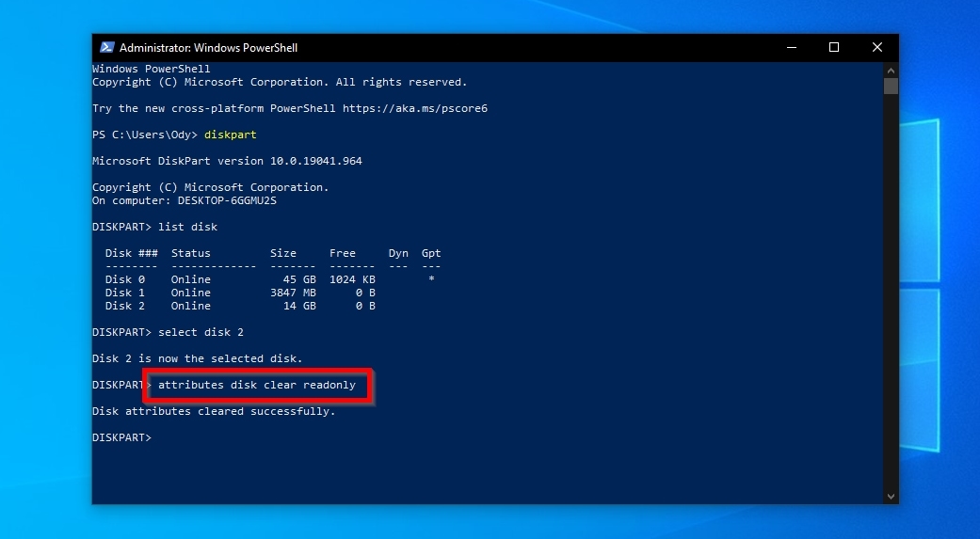Click 'Microsoft DiskPart version 10.0.19041.964' line
This screenshot has height=539, width=980.
coord(227,161)
